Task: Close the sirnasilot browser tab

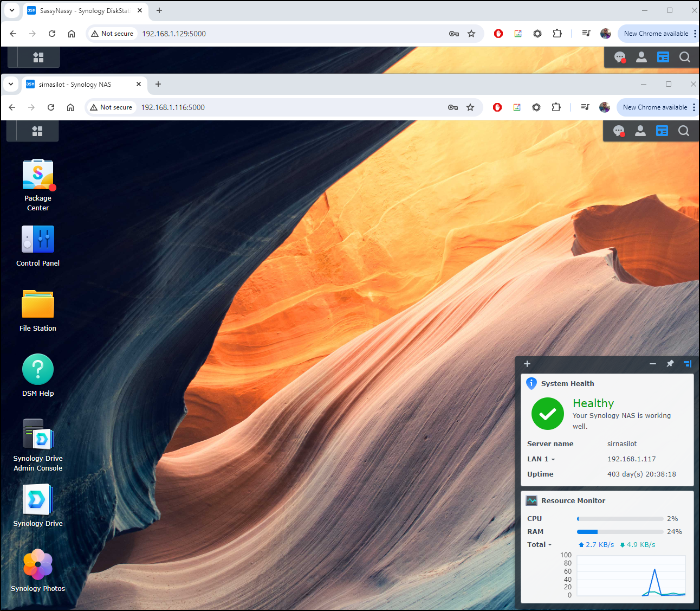Action: [x=139, y=84]
